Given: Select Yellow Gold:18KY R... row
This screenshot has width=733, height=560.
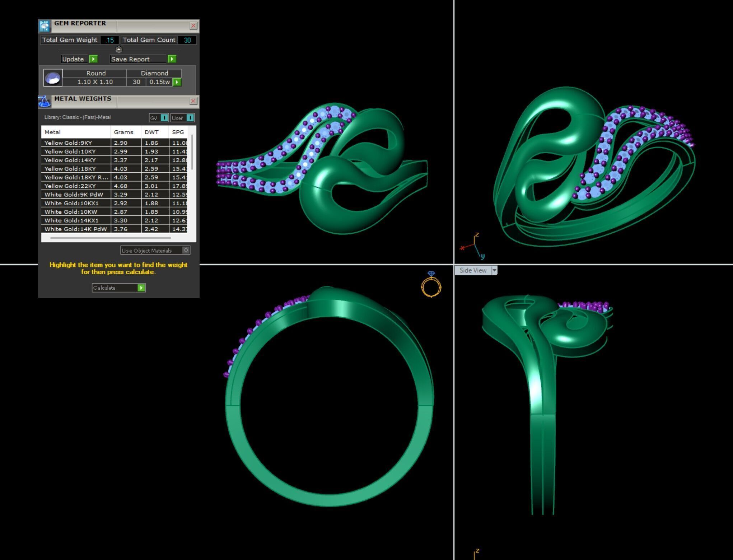Looking at the screenshot, I should 114,177.
